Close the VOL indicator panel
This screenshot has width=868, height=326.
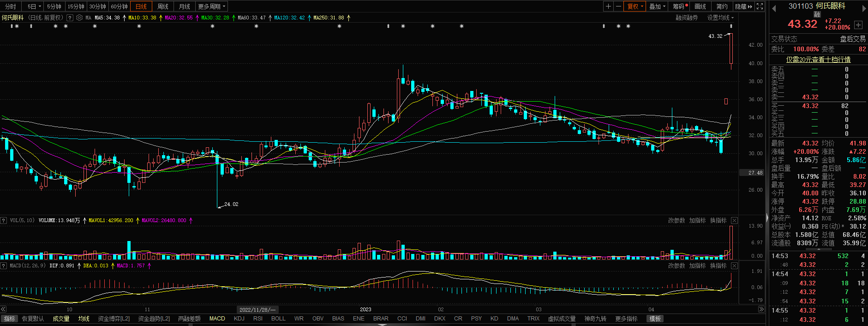click(734, 221)
